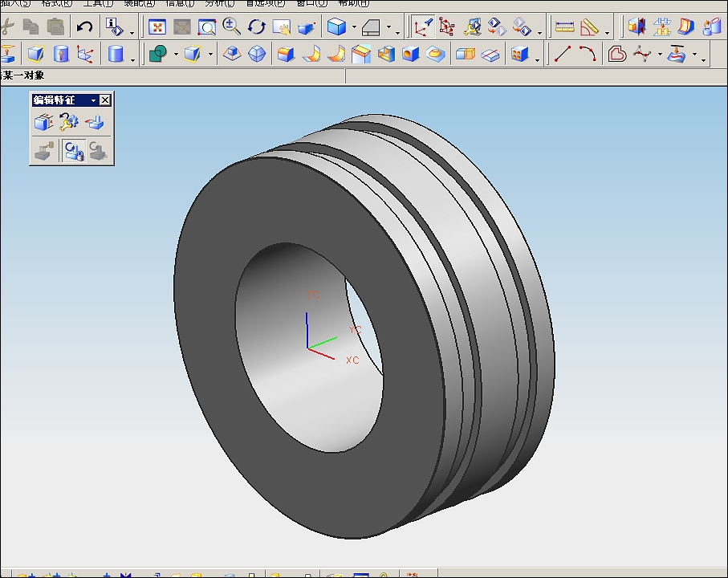Click the Unite boolean teal shapes icon
This screenshot has height=578, width=728.
[x=158, y=54]
